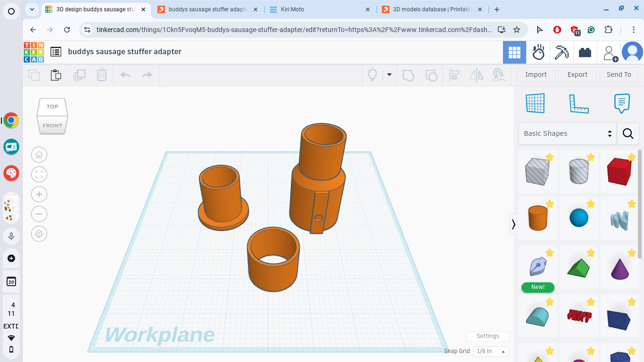644x362 pixels.
Task: Select the Ruler tool
Action: click(x=578, y=104)
